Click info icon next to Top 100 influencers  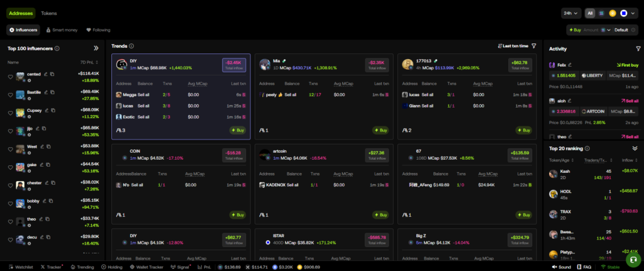pyautogui.click(x=57, y=48)
